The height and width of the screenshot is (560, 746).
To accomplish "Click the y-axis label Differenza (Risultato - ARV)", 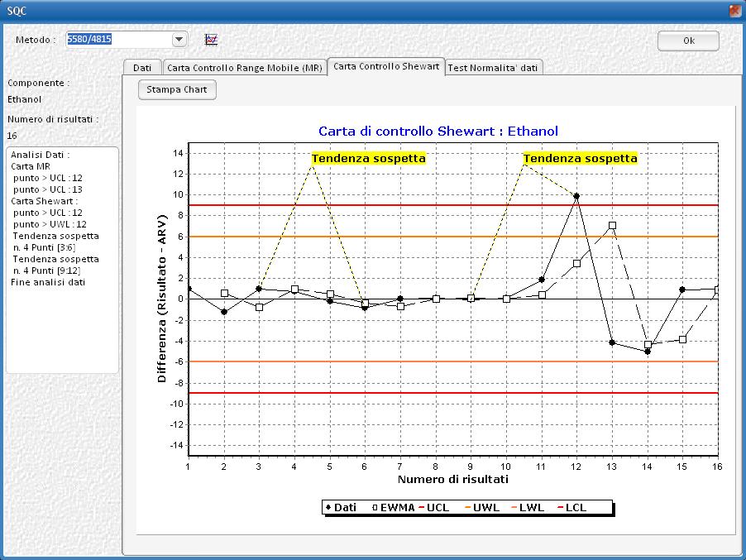I will point(162,299).
